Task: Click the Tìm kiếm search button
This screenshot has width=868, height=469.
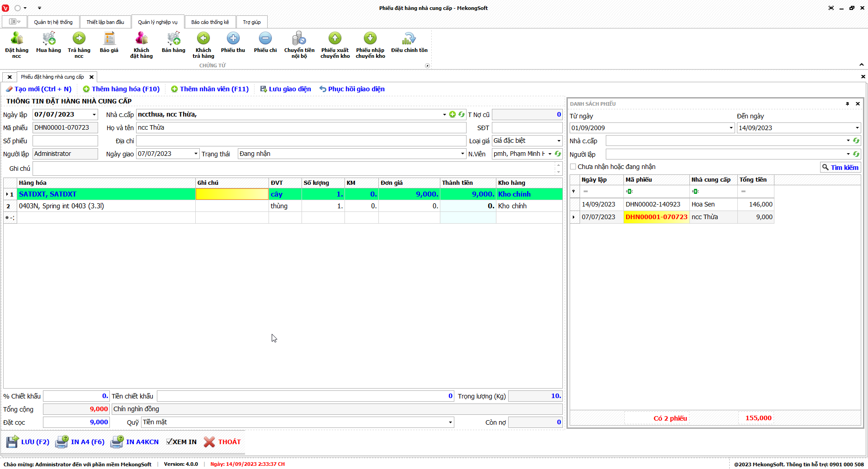Action: [840, 168]
